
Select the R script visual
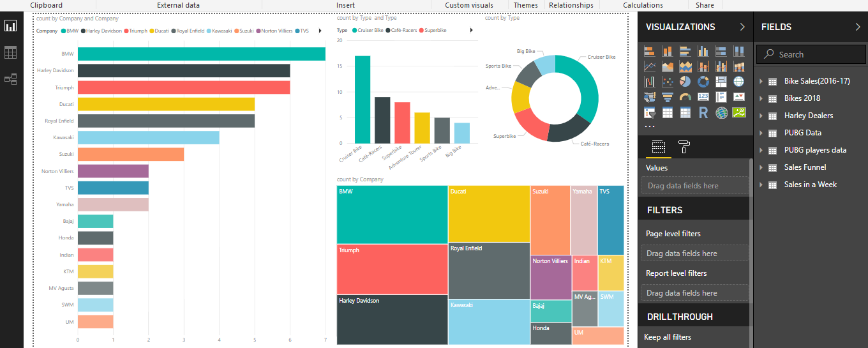[703, 113]
